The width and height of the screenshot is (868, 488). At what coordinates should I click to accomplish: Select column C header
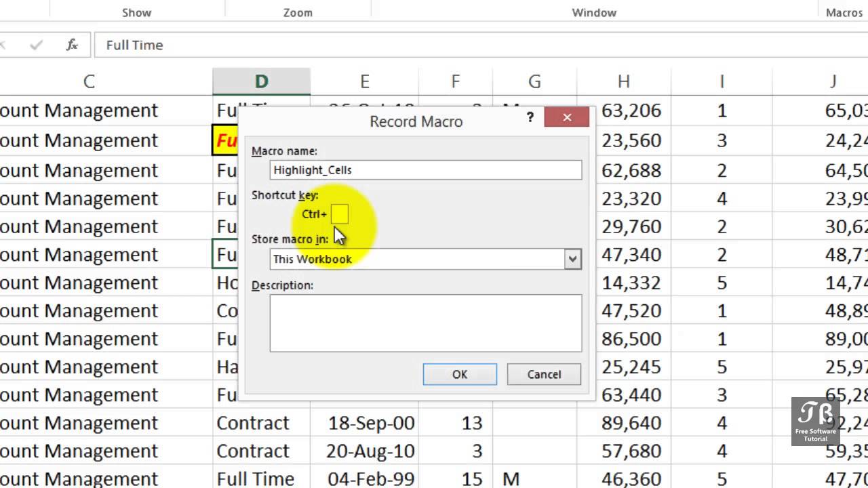(89, 82)
